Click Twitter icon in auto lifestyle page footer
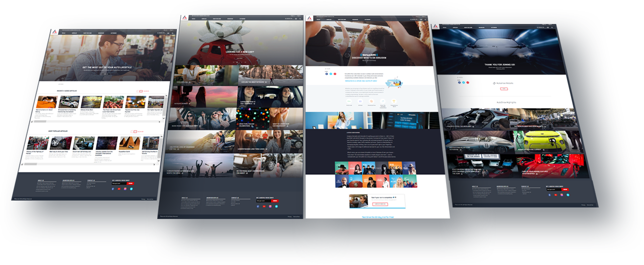The width and height of the screenshot is (644, 265). click(x=132, y=189)
